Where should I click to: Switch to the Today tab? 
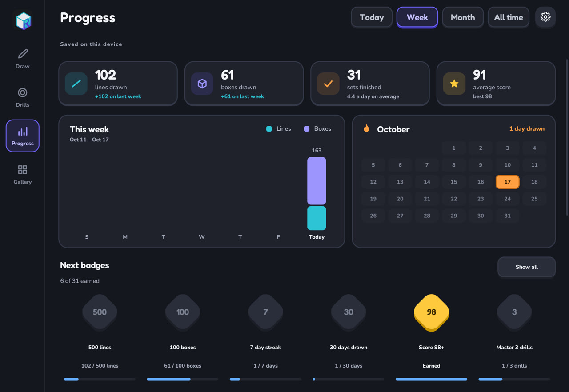tap(372, 17)
